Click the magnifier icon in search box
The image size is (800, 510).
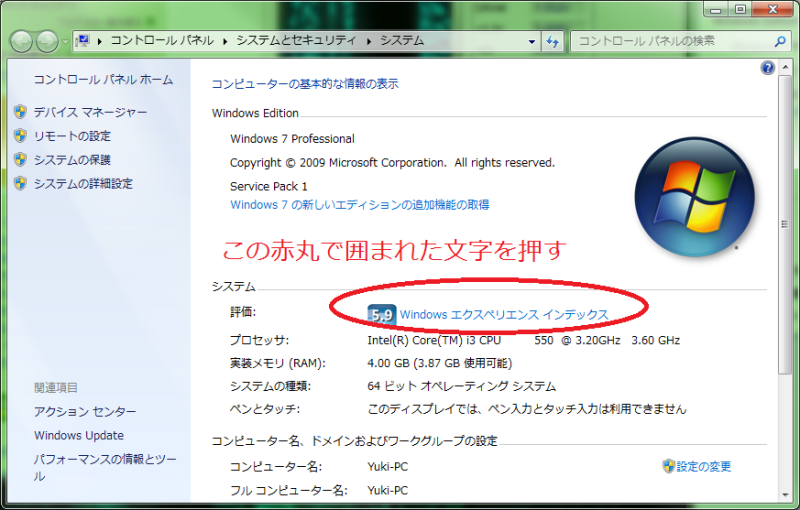click(x=781, y=41)
